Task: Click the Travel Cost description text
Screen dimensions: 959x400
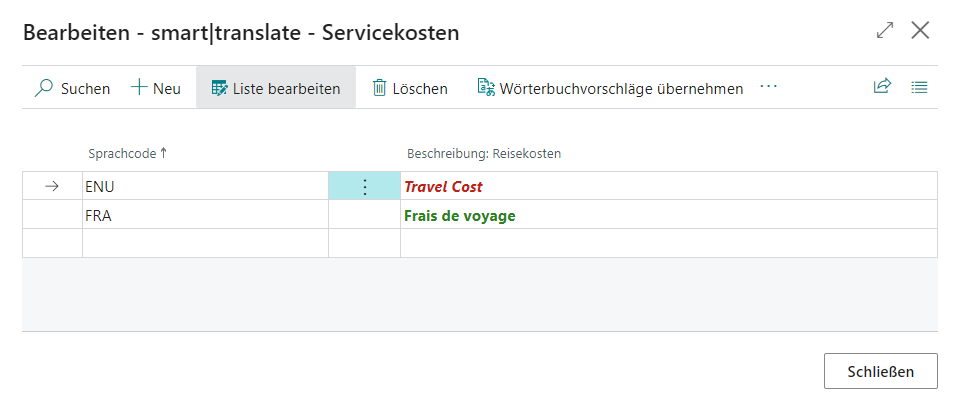Action: tap(443, 186)
